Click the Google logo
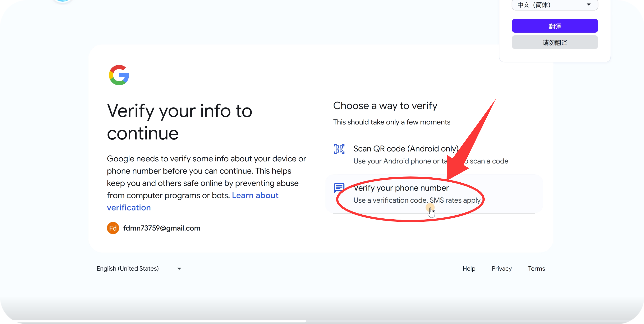Viewport: 644px width, 324px height. coord(119,75)
